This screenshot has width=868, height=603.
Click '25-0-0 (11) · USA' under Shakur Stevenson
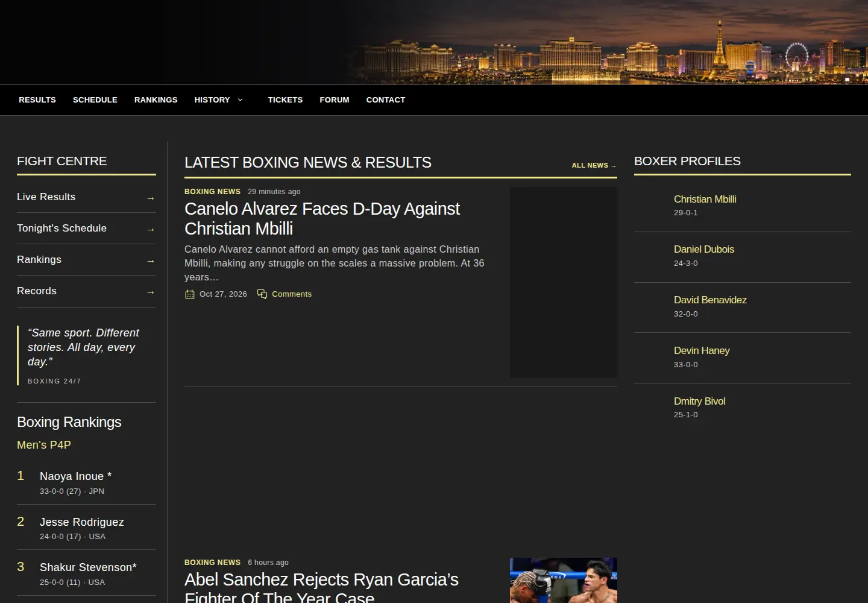pyautogui.click(x=72, y=582)
